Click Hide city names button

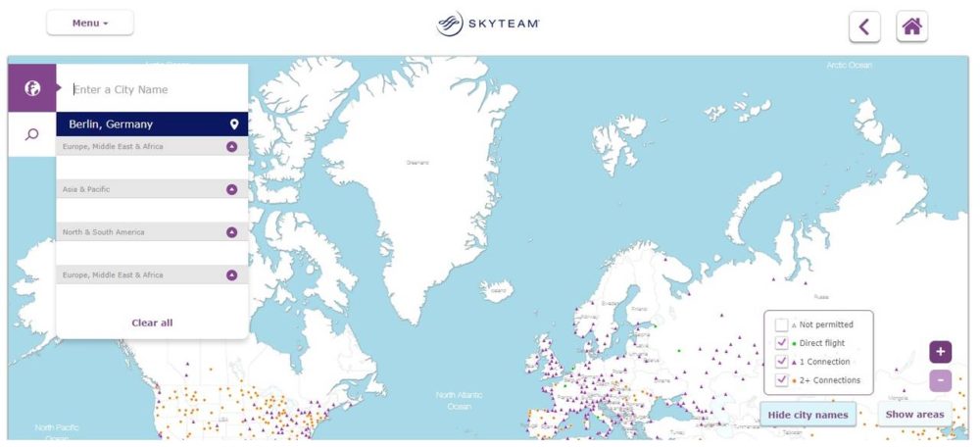tap(808, 415)
